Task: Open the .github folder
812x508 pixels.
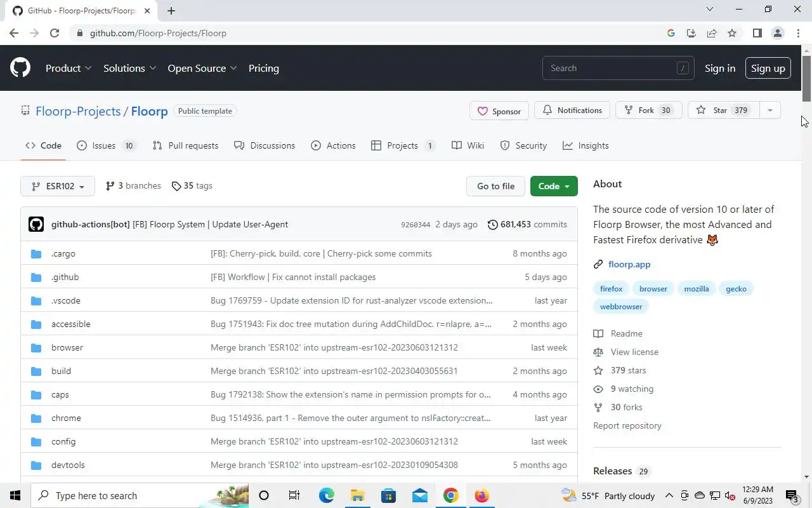Action: pos(65,277)
